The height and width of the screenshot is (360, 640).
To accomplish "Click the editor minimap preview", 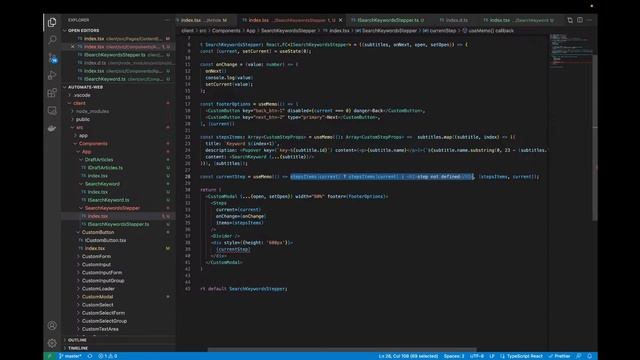I will (x=571, y=51).
